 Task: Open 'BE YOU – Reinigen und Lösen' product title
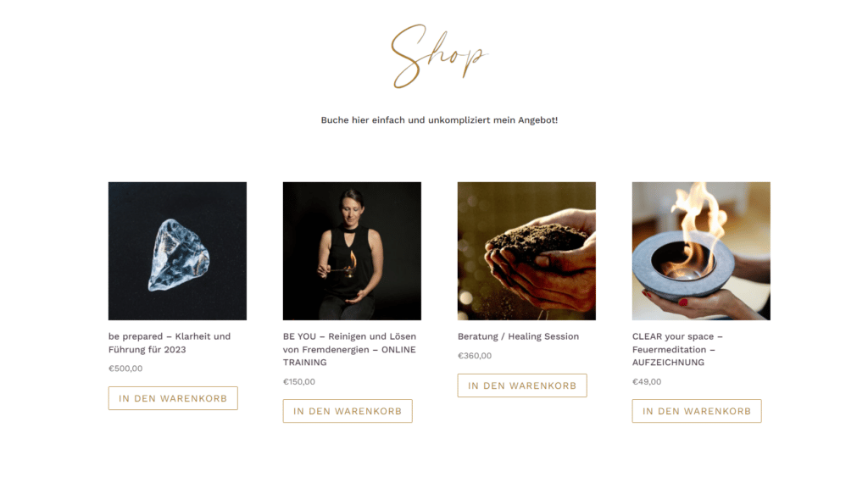pyautogui.click(x=349, y=336)
